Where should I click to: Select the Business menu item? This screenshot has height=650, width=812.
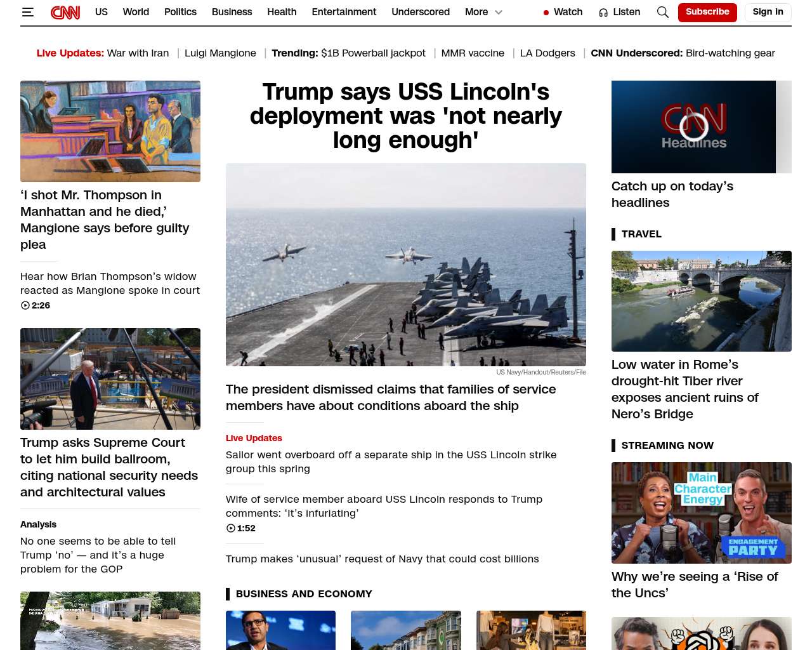[x=232, y=12]
